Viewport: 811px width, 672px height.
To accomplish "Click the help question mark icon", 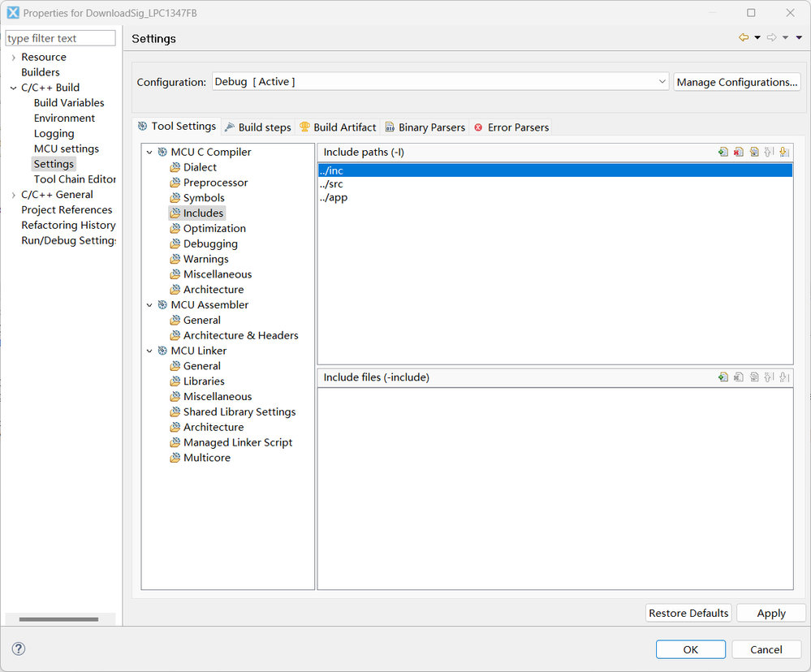I will click(19, 648).
